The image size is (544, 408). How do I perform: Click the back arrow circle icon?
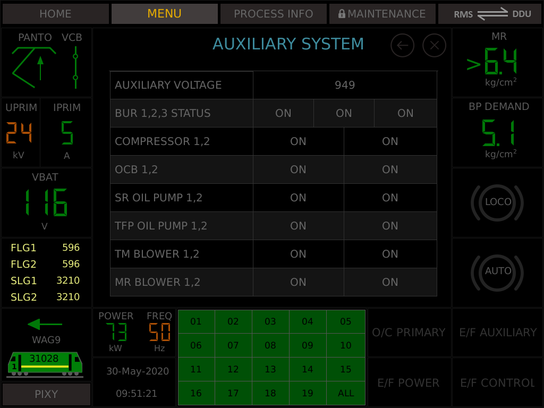[402, 45]
